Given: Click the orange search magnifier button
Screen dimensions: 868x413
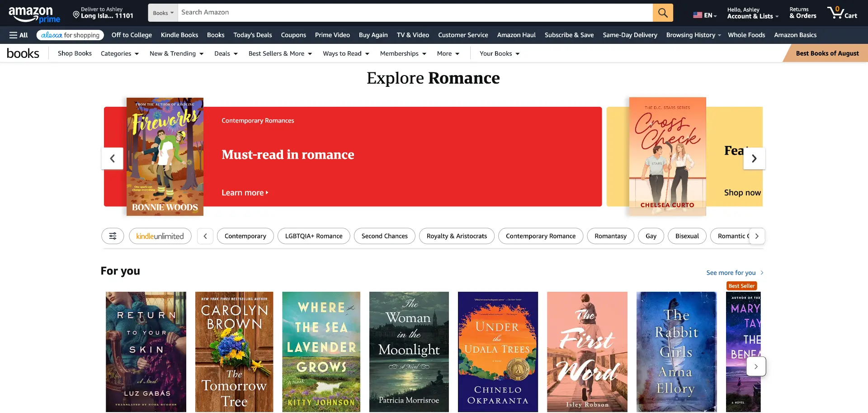Looking at the screenshot, I should point(663,13).
